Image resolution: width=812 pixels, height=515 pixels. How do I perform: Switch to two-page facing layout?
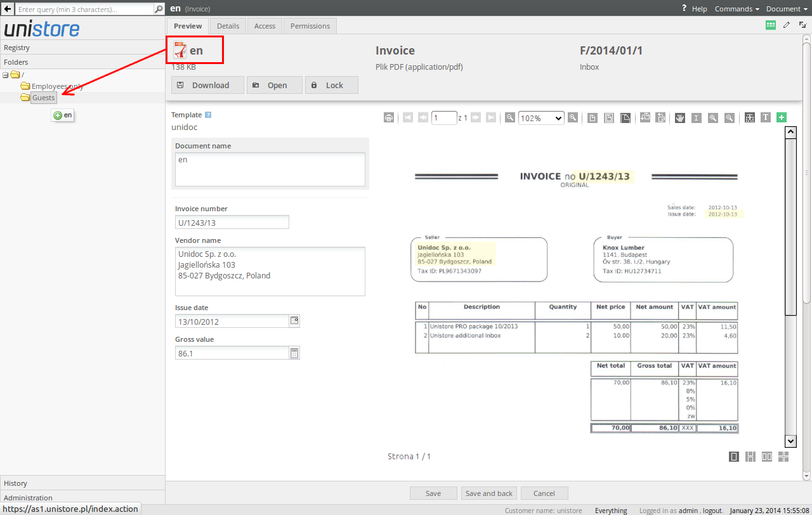pos(767,457)
